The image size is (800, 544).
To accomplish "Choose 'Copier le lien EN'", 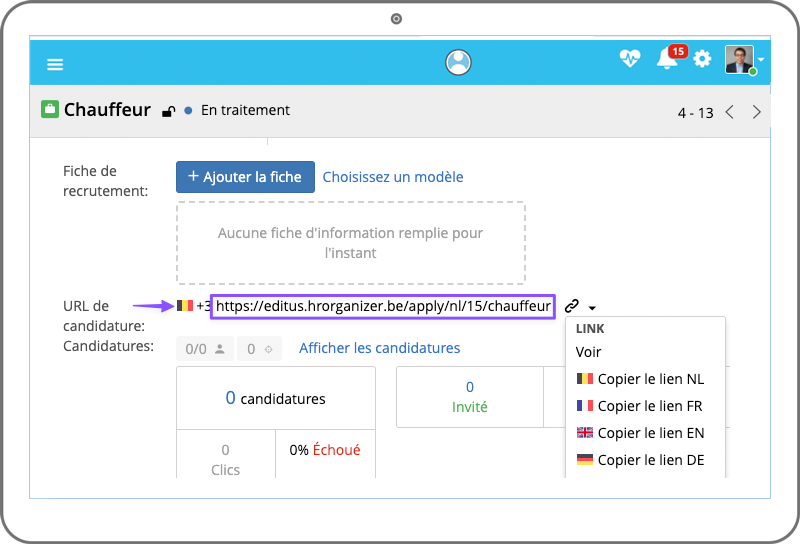I will (x=640, y=433).
